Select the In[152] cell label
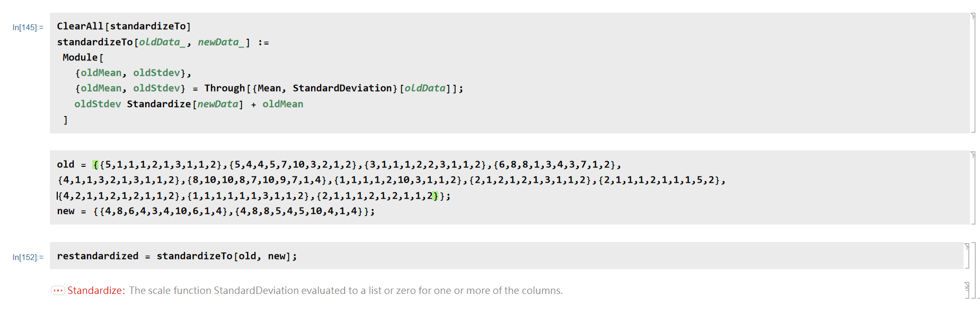Image resolution: width=980 pixels, height=313 pixels. click(28, 257)
